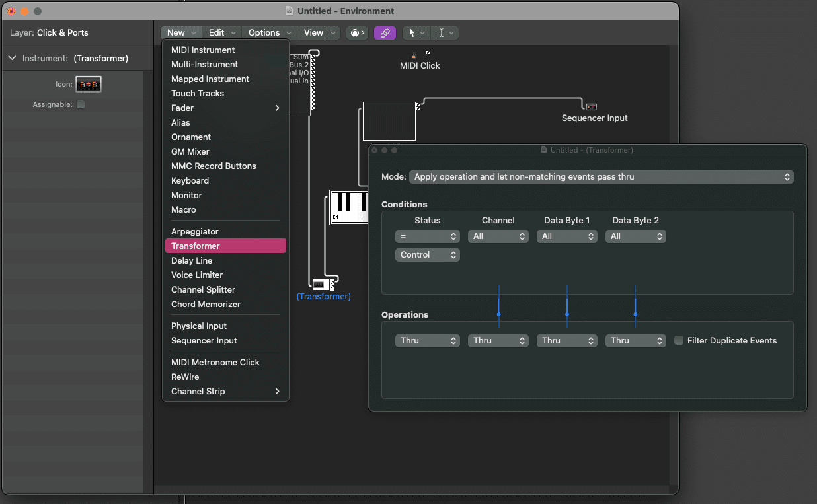The image size is (817, 504).
Task: Click the MIDI Click metronome object icon
Action: (x=414, y=55)
